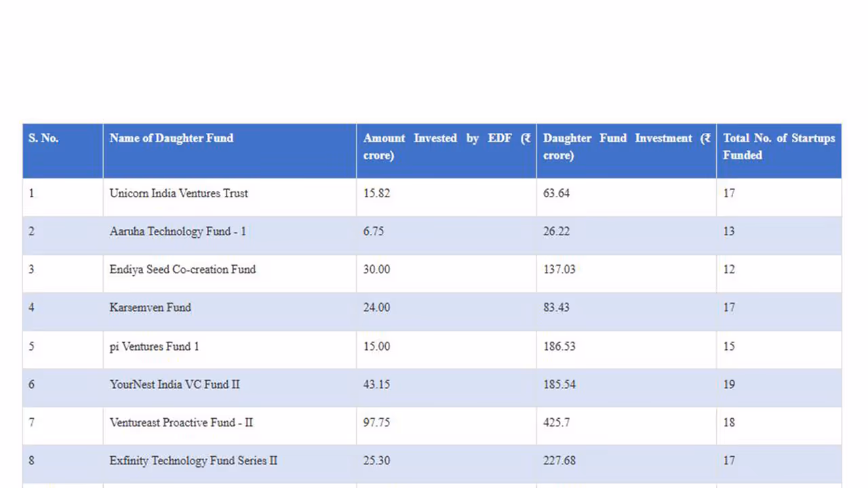Select the Aaruha Technology Fund - 1 row label

[x=178, y=231]
